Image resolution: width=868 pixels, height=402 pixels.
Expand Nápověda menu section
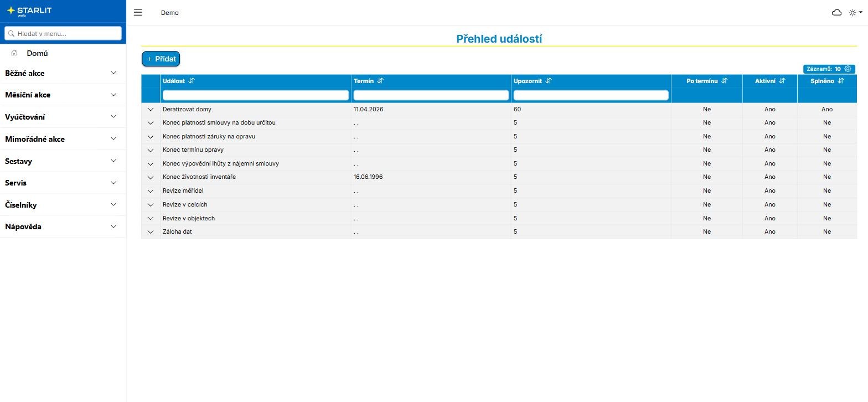pos(63,226)
